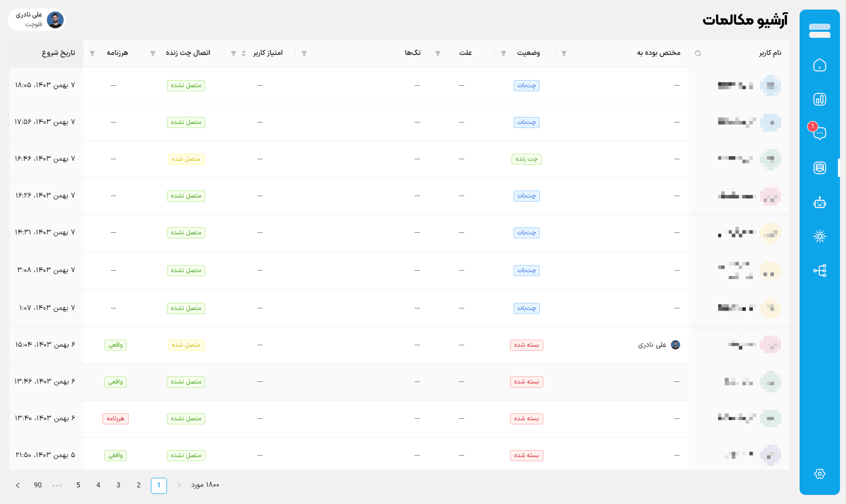846x504 pixels.
Task: Open the analytics bar chart sidebar icon
Action: (x=819, y=99)
